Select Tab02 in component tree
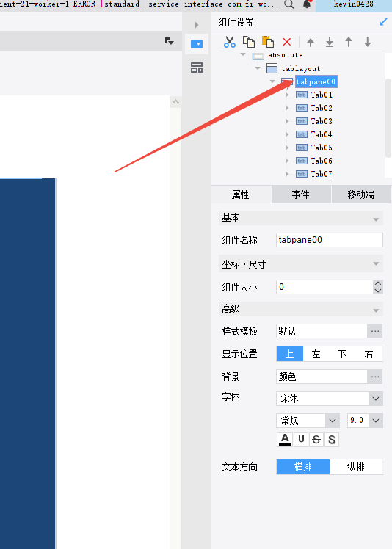The width and height of the screenshot is (392, 549). [322, 108]
